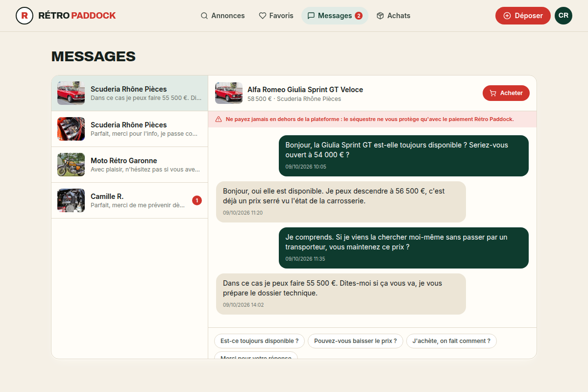The width and height of the screenshot is (588, 392).
Task: Send quick reply 'J'achète, on fait comment ?'
Action: [x=451, y=341]
